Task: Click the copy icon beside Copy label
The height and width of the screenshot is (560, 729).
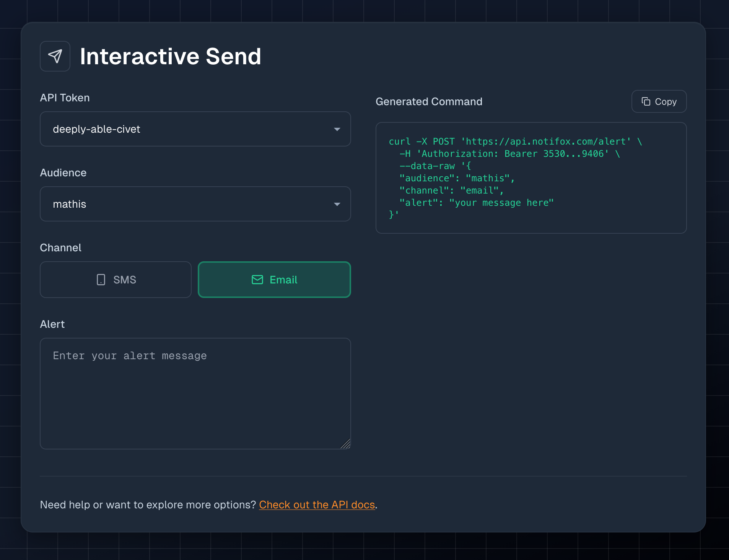Action: 646,101
